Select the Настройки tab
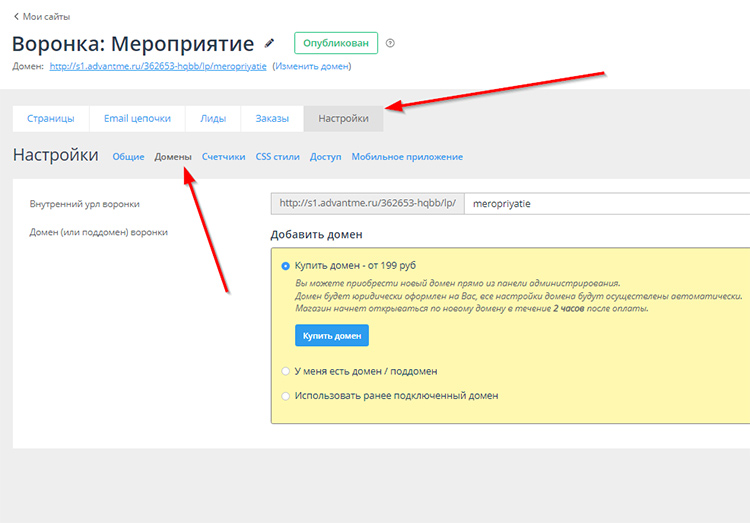750x523 pixels. tap(343, 118)
